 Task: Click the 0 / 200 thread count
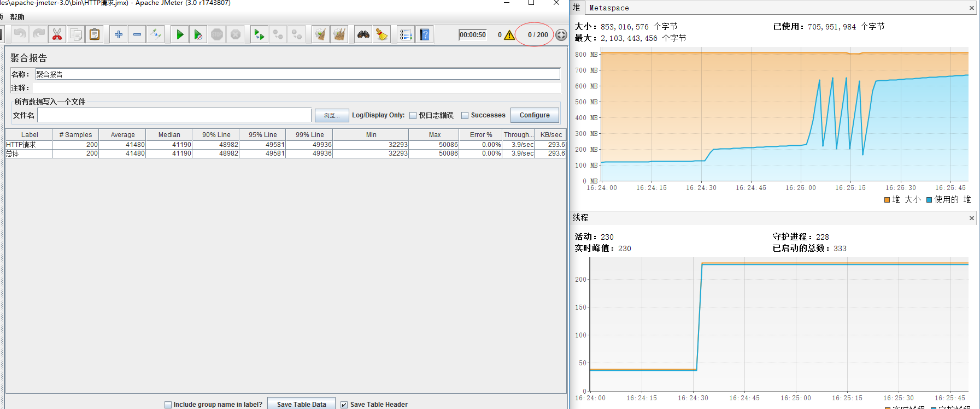coord(538,35)
